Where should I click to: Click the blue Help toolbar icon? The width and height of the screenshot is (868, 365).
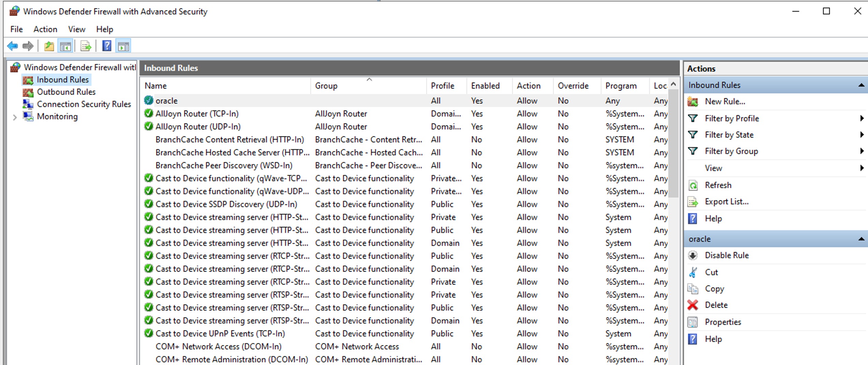(x=107, y=46)
